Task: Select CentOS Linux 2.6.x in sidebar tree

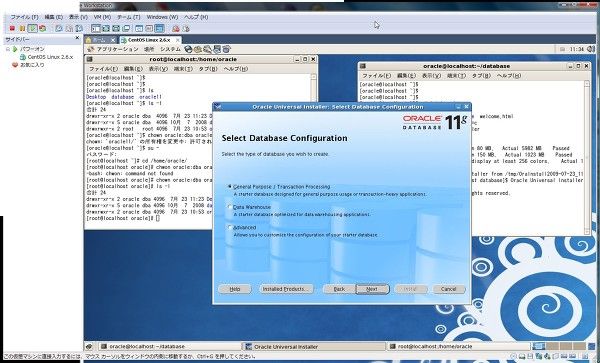Action: coord(50,57)
